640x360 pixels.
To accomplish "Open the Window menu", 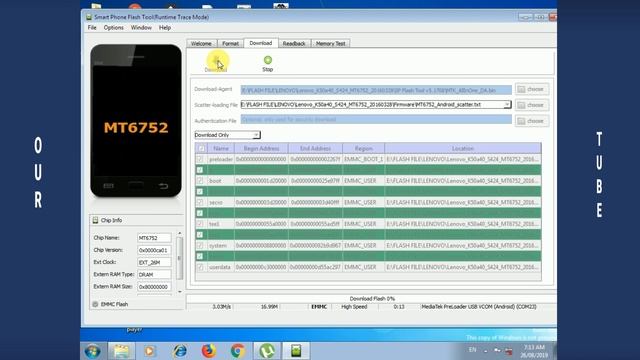I will 141,28.
